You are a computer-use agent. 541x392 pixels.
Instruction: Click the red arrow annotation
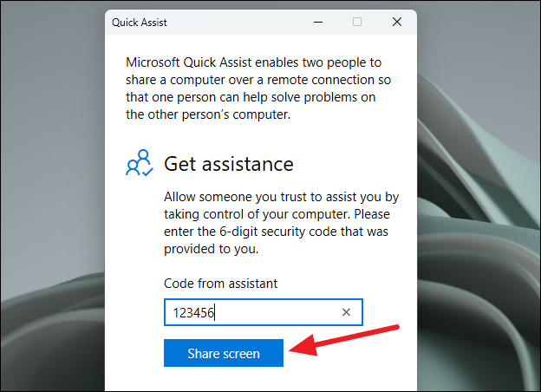pyautogui.click(x=344, y=340)
